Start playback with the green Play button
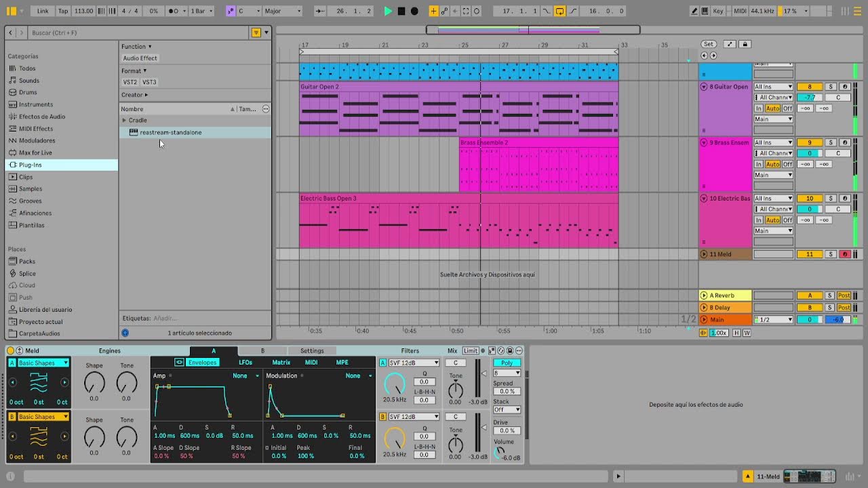The image size is (868, 488). (388, 11)
